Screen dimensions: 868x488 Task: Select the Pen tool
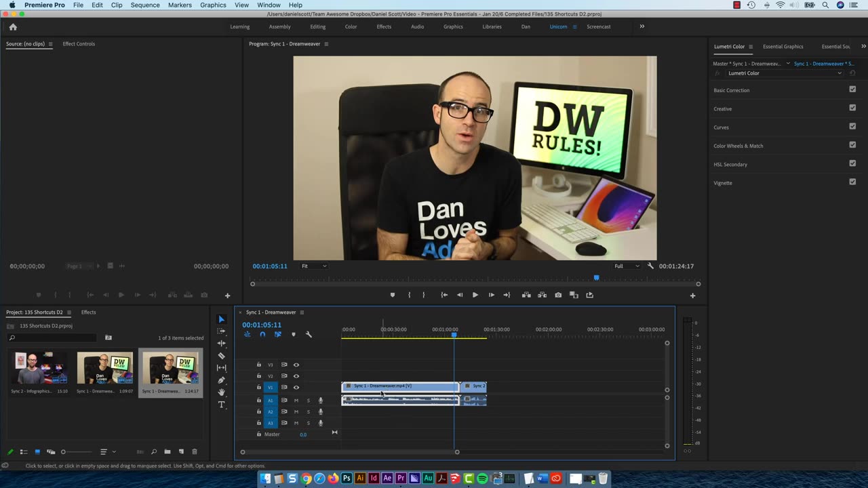pos(221,380)
